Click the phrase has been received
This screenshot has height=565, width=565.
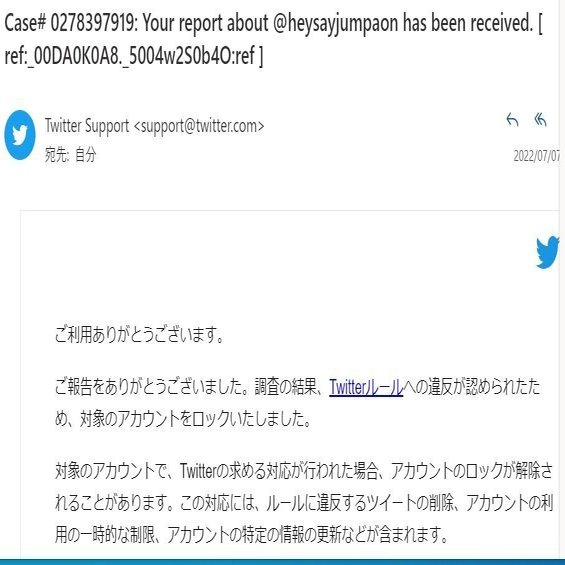(x=468, y=23)
